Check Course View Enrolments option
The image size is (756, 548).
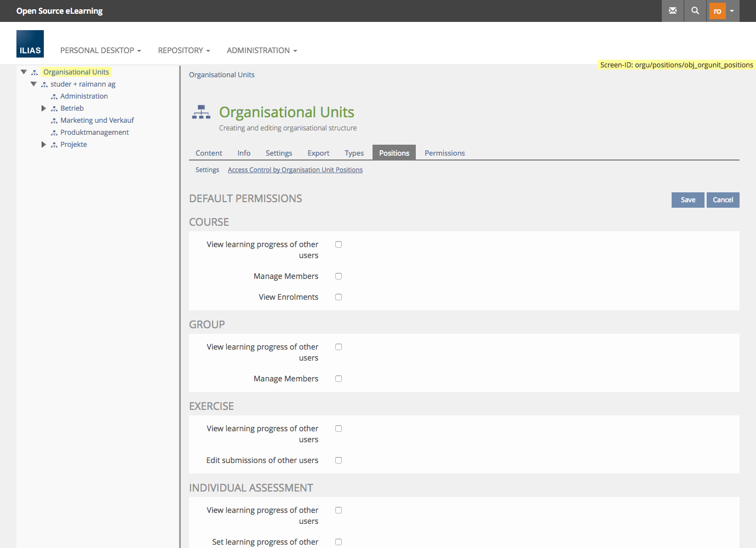click(339, 297)
